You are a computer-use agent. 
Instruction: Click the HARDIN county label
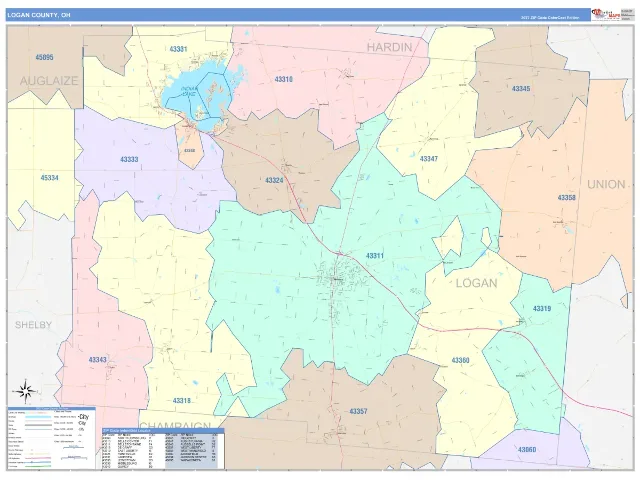tap(389, 47)
